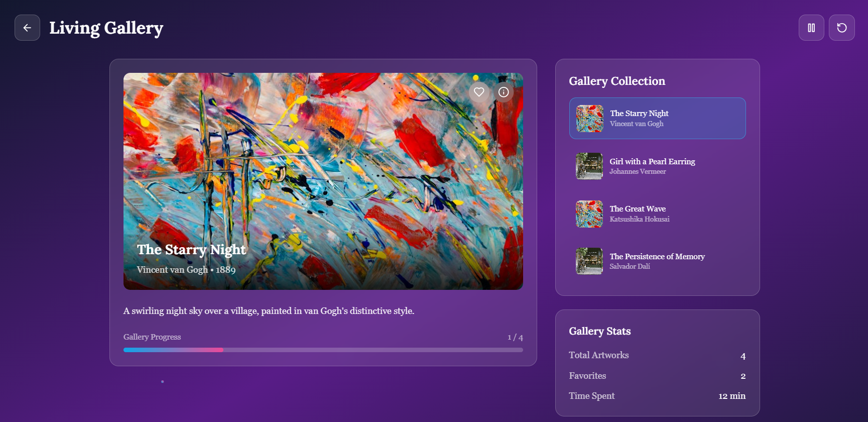Click the 12 min time value
The image size is (868, 422).
point(732,396)
